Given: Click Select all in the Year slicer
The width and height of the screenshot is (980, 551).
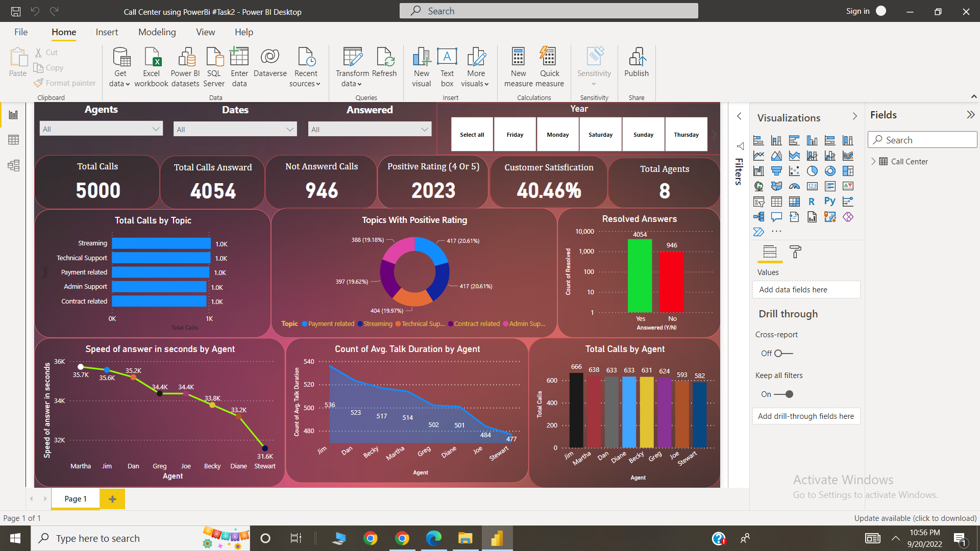Looking at the screenshot, I should (x=471, y=134).
